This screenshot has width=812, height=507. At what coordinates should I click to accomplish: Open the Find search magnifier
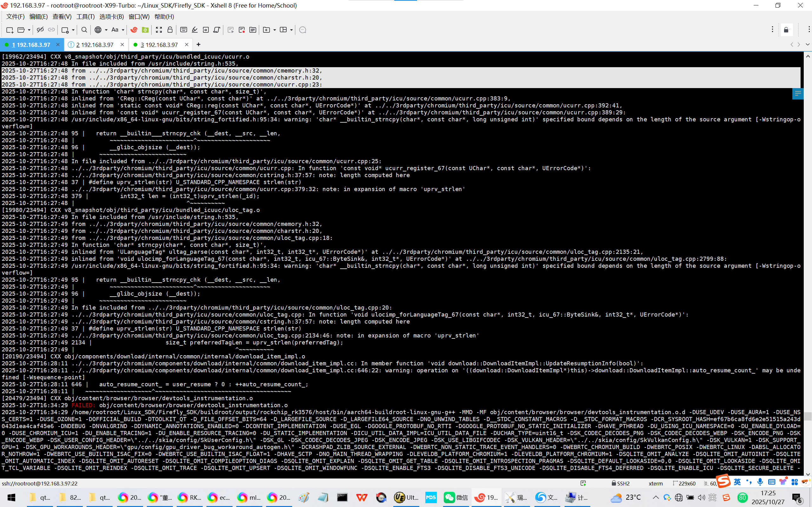tap(84, 30)
